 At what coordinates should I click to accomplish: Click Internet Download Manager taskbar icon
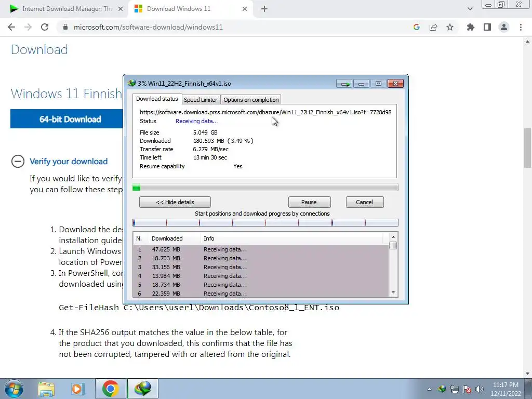(x=142, y=389)
